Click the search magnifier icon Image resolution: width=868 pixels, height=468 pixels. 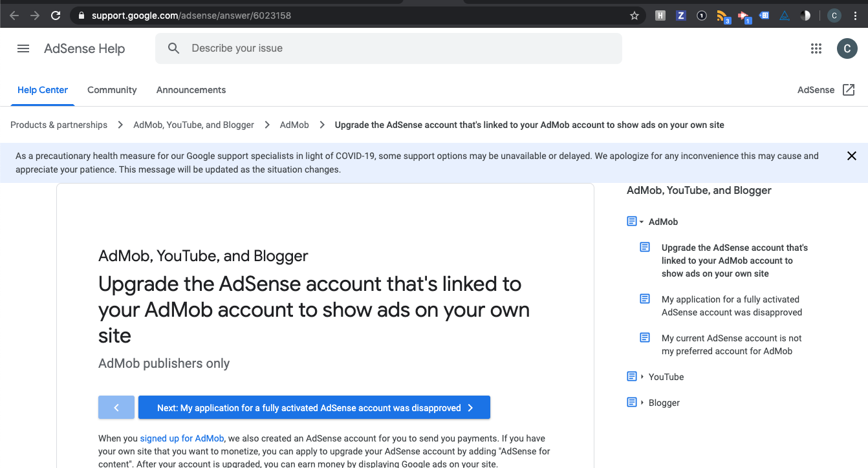pos(173,48)
